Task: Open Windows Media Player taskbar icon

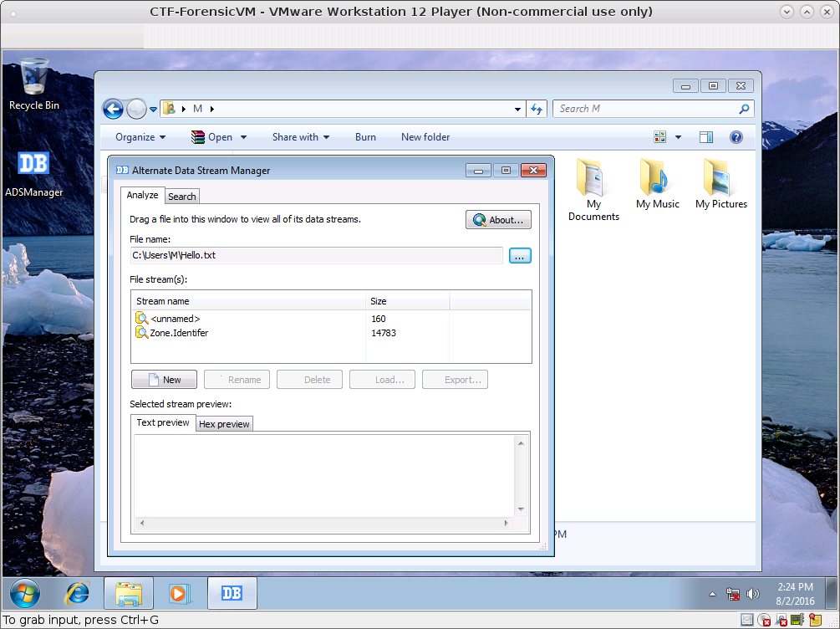Action: (178, 594)
